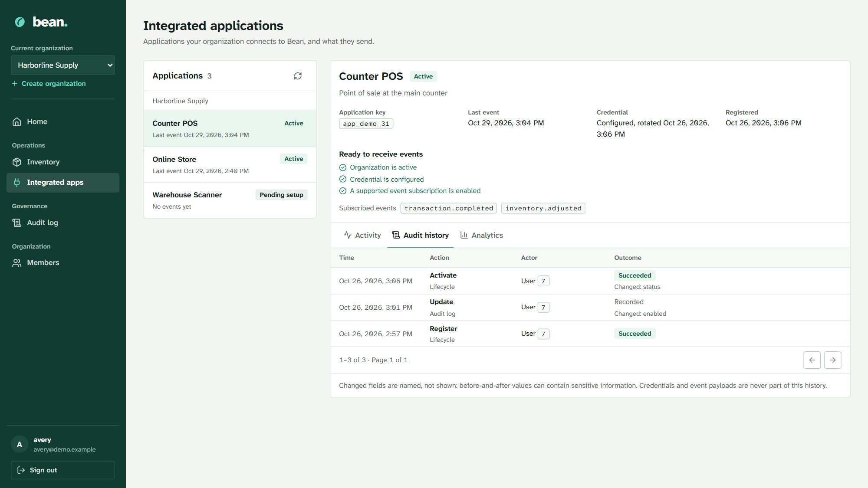This screenshot has width=868, height=488.
Task: Click the check icon for Organization is active
Action: (343, 167)
